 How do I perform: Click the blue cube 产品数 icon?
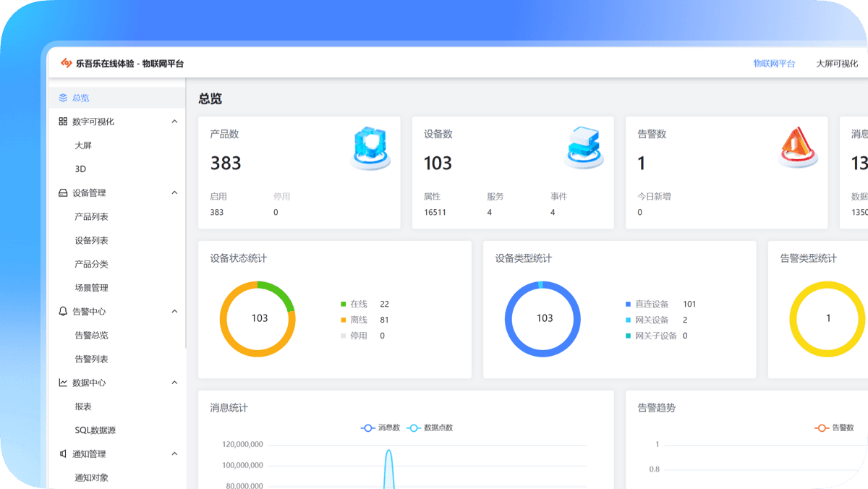tap(370, 148)
